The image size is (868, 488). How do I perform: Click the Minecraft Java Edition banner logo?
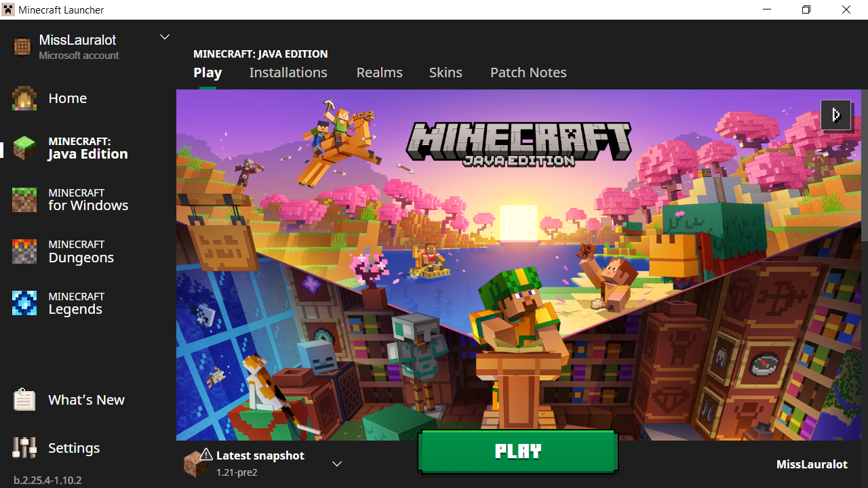[519, 144]
